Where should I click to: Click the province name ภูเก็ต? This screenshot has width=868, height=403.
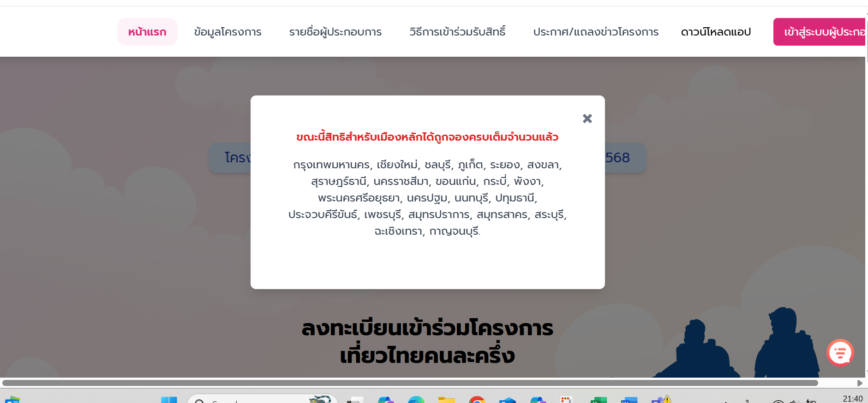click(x=471, y=165)
